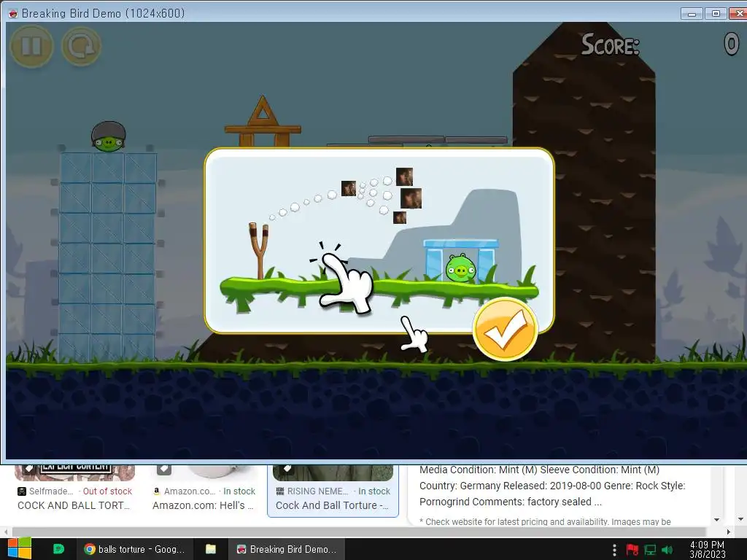
Task: Open File Explorer from the taskbar
Action: 211,549
